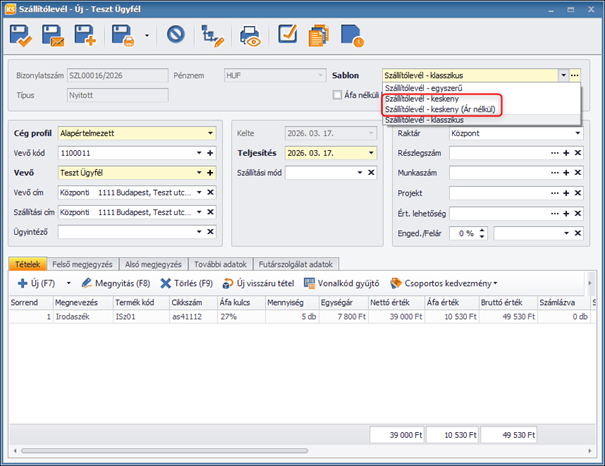Click the copy documents icon
Image resolution: width=605 pixels, height=466 pixels.
pos(319,35)
